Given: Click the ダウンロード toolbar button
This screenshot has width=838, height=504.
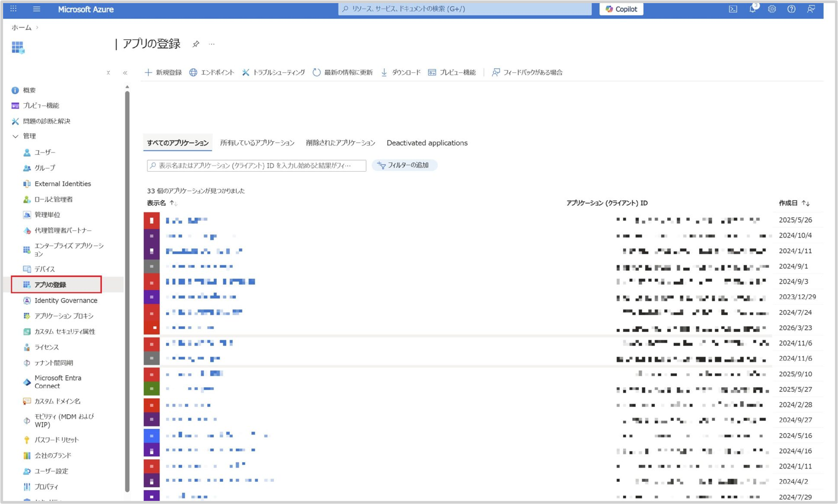Looking at the screenshot, I should 401,72.
